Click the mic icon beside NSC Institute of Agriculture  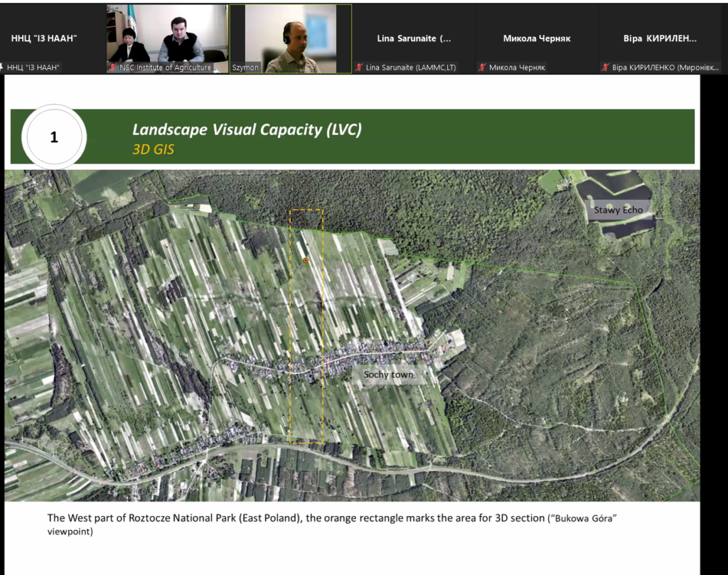[112, 68]
